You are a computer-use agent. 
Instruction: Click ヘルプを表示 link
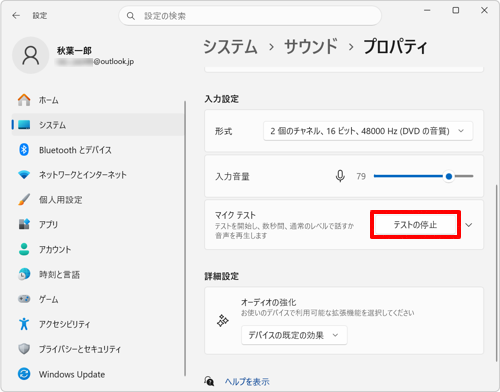(x=247, y=381)
